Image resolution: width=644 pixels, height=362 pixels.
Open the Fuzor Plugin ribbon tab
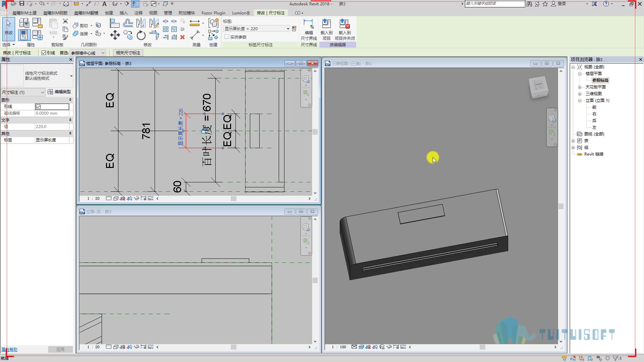click(213, 13)
